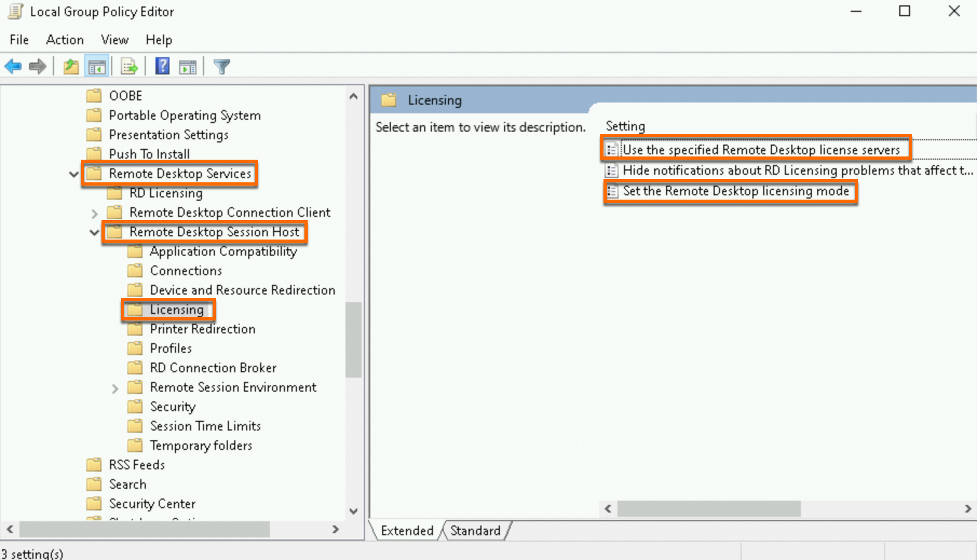Click icon beside Hide notifications about RD Licensing
Image resolution: width=977 pixels, height=560 pixels.
[x=612, y=170]
